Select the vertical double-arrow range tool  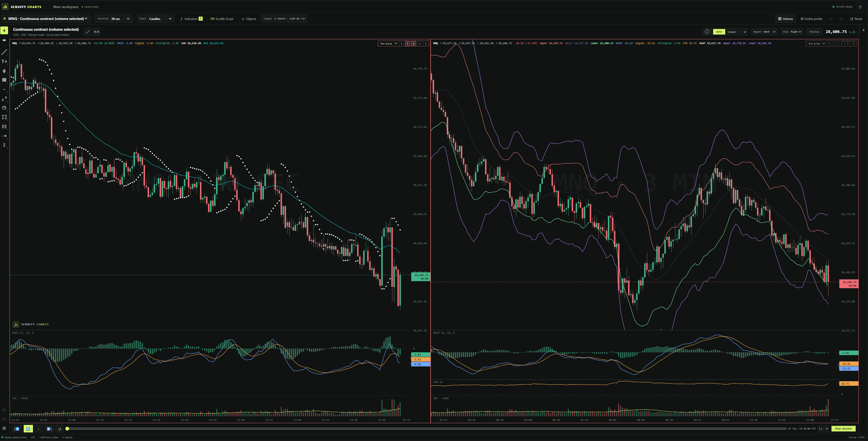coord(4,145)
